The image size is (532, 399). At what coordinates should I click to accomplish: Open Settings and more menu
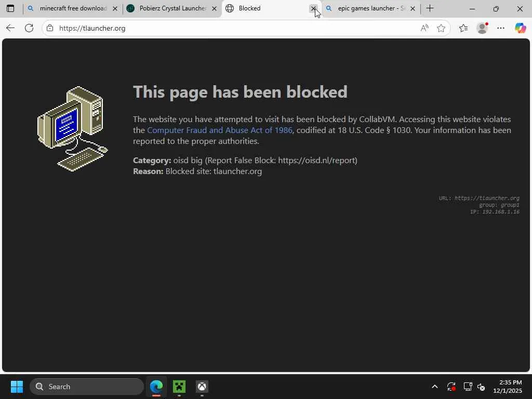[x=501, y=28]
